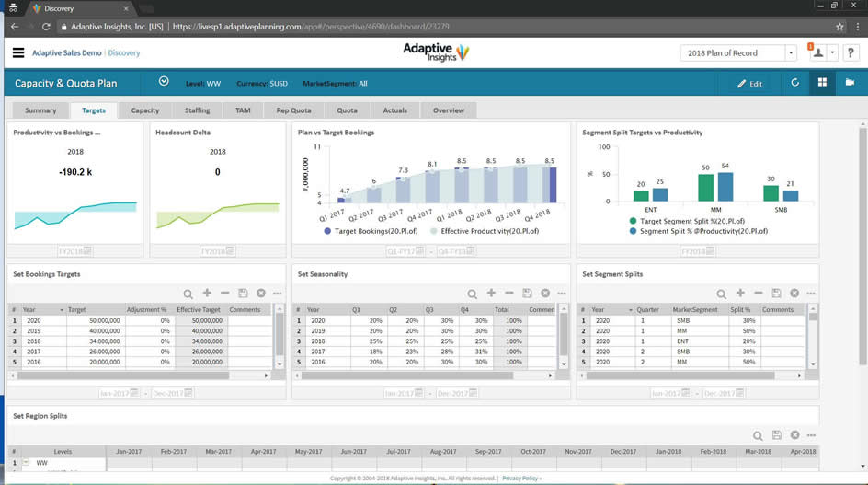Add a row in Set Bookings Targets
The image size is (868, 485).
pos(207,293)
